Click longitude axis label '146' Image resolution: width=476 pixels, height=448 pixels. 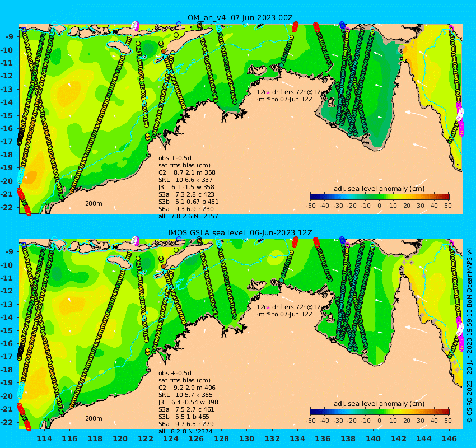coord(449,438)
